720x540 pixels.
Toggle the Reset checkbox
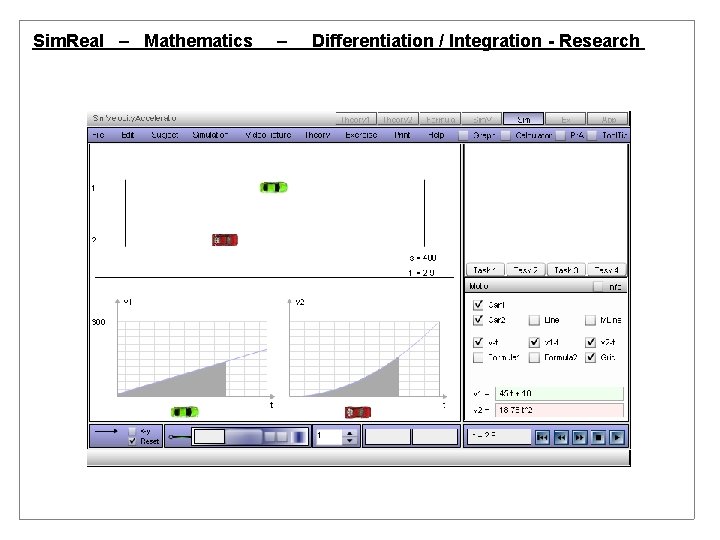coord(132,441)
